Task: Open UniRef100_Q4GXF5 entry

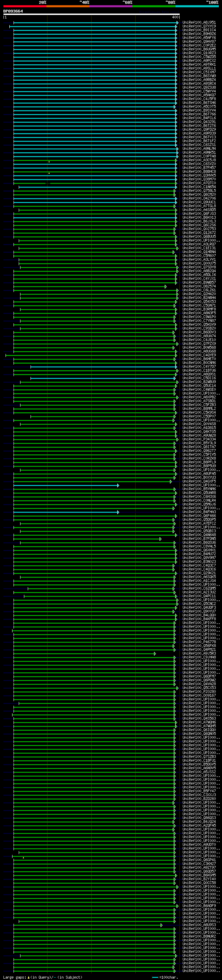Action: pos(199,481)
